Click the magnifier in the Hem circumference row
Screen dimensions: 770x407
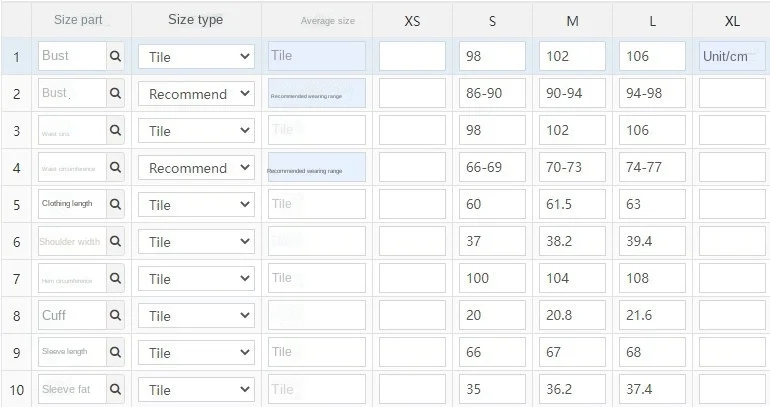(x=115, y=279)
